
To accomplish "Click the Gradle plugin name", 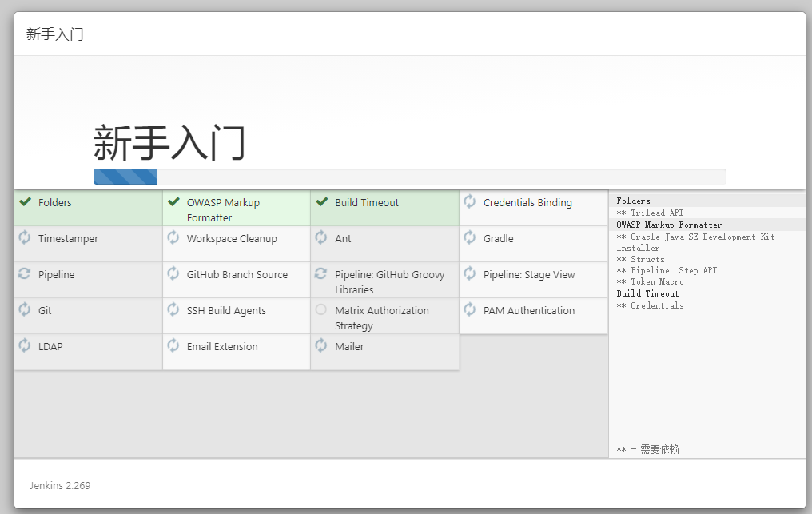I will (499, 239).
